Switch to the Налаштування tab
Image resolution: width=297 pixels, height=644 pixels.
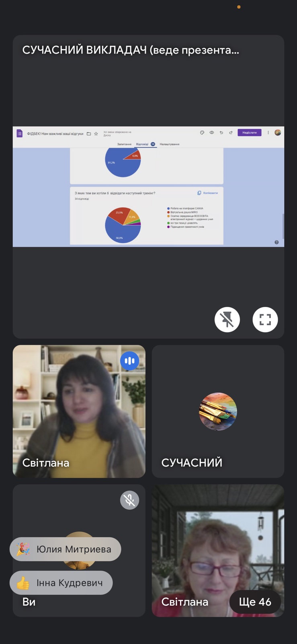coord(169,144)
